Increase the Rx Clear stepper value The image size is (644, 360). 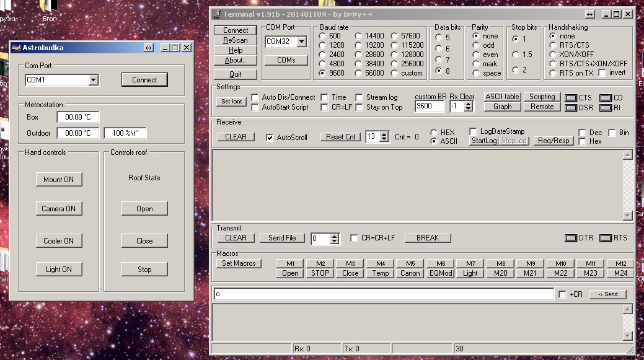468,103
